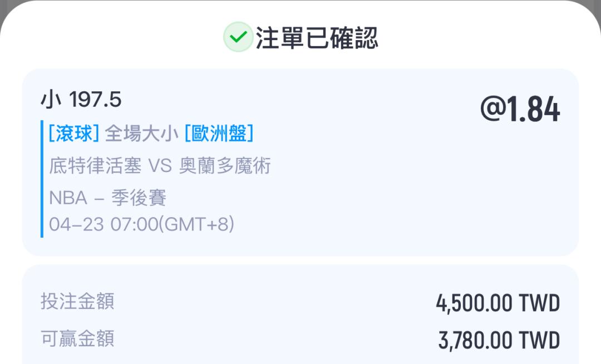Image resolution: width=601 pixels, height=364 pixels.
Task: Tap the [滾球] live-bet tag
Action: pos(73,134)
